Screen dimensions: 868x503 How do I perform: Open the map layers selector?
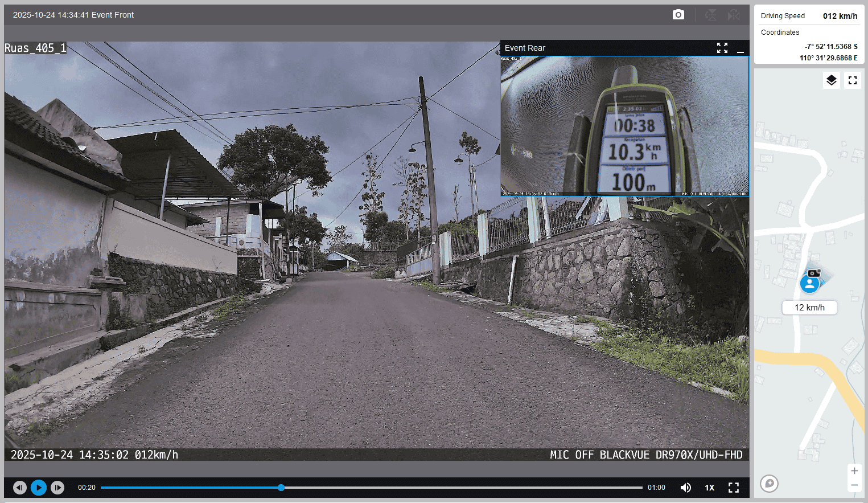831,80
